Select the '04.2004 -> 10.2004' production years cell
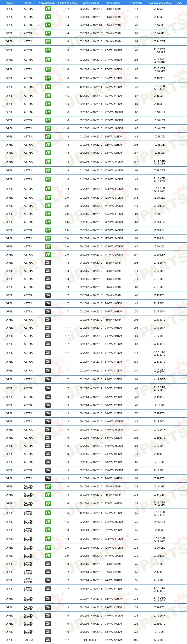The height and width of the screenshot is (644, 187). [91, 25]
